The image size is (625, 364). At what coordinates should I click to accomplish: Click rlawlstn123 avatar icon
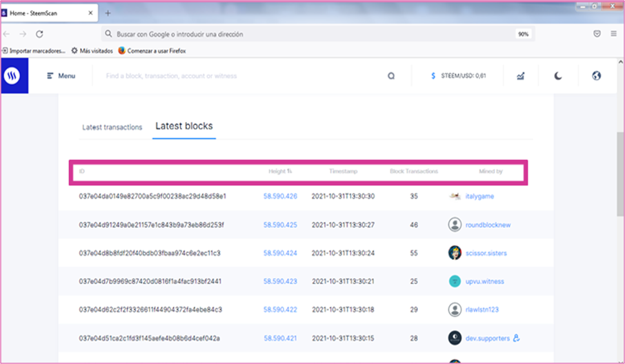pyautogui.click(x=455, y=310)
